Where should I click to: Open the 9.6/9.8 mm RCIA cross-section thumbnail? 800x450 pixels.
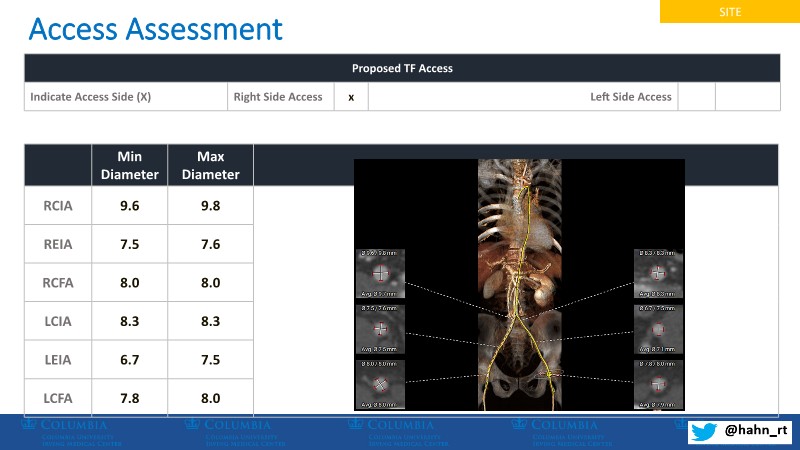pyautogui.click(x=379, y=273)
